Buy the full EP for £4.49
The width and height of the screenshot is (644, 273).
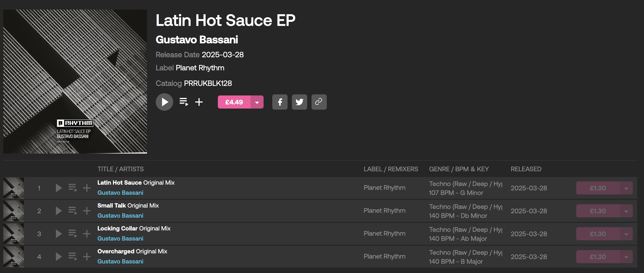click(x=234, y=102)
